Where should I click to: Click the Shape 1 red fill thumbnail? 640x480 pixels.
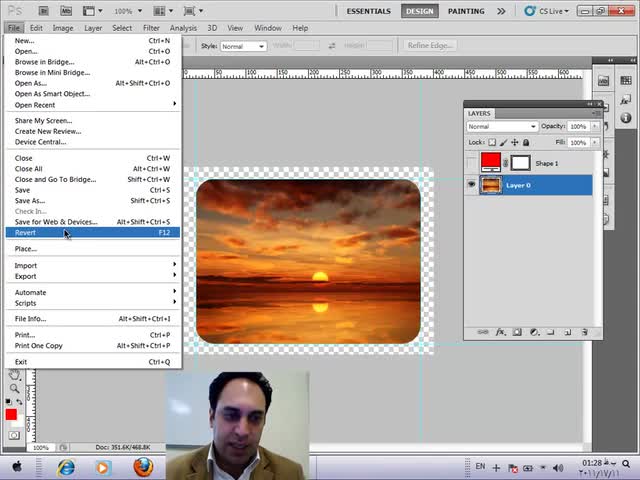tap(491, 163)
